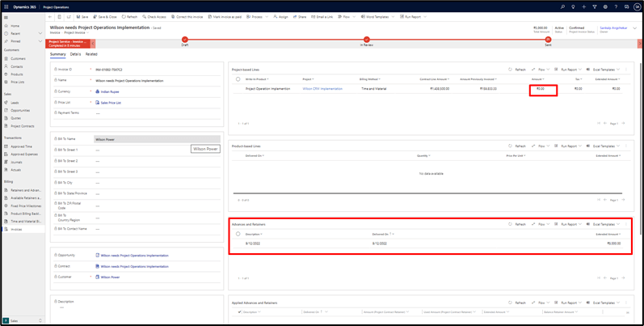Click the Save button in command bar
Image resolution: width=644 pixels, height=326 pixels.
[x=82, y=16]
